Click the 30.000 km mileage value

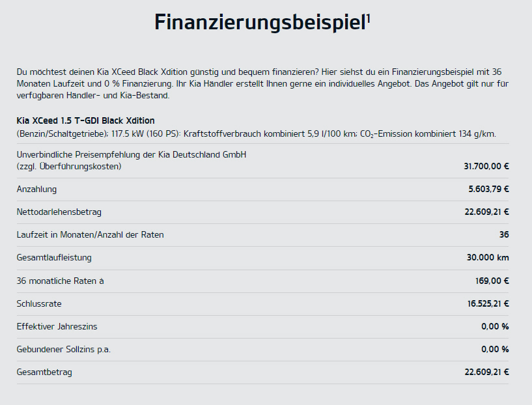[x=488, y=258]
